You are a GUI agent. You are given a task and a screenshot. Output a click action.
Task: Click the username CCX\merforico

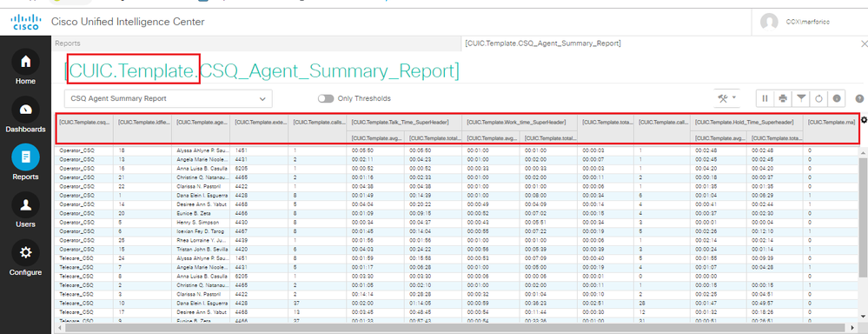[x=808, y=22]
